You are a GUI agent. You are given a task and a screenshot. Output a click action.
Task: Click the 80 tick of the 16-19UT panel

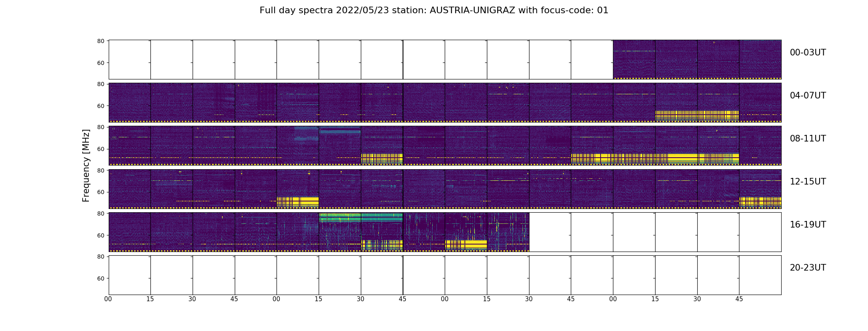[x=100, y=213]
